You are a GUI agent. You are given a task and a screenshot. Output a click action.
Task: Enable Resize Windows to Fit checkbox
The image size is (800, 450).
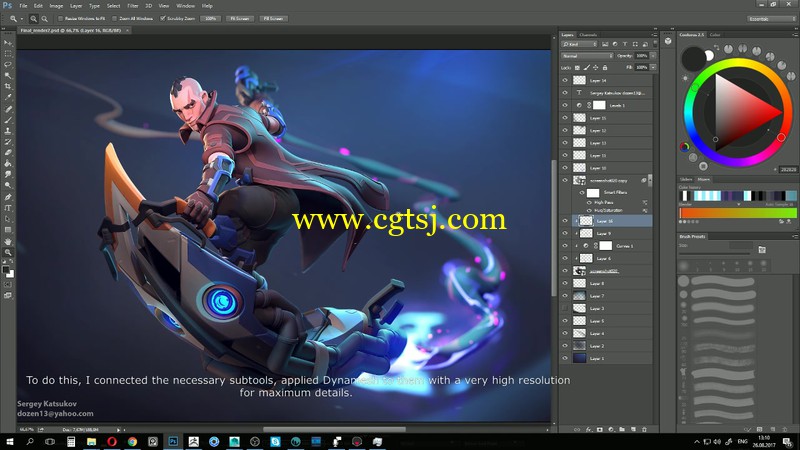click(60, 18)
